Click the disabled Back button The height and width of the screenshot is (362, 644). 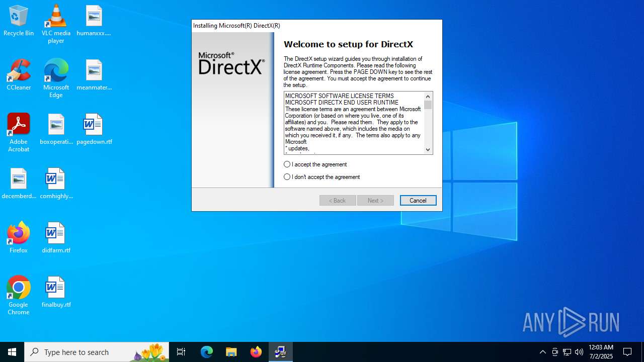point(338,201)
